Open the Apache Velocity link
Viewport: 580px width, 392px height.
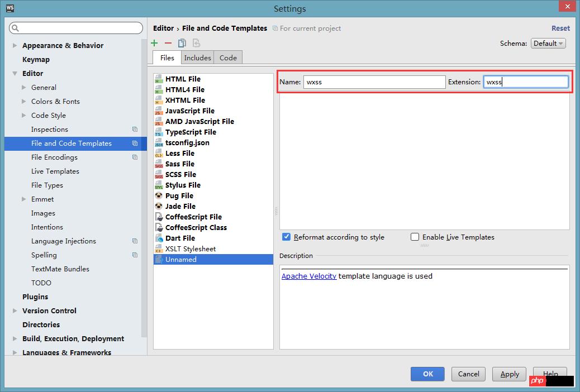point(308,276)
